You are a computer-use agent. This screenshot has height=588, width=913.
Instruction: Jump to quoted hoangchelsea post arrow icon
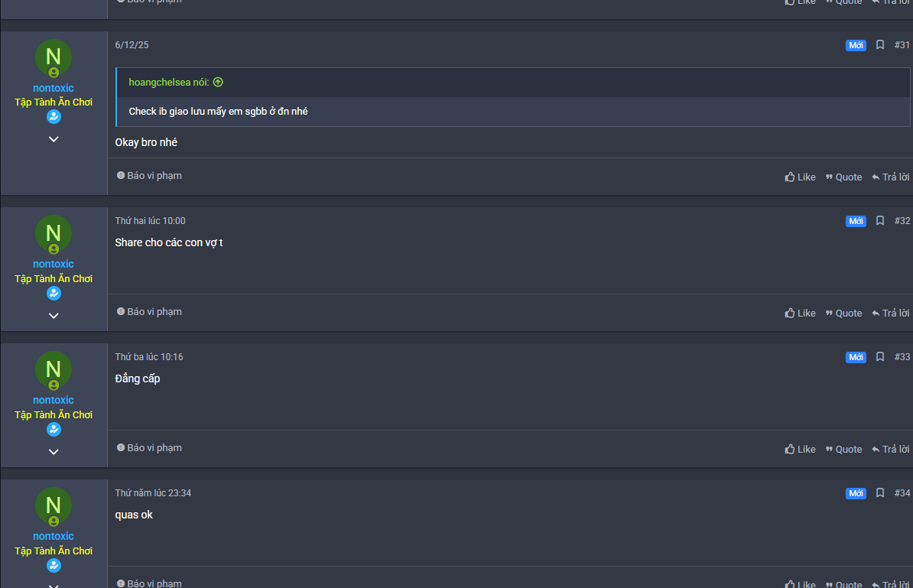(x=219, y=82)
